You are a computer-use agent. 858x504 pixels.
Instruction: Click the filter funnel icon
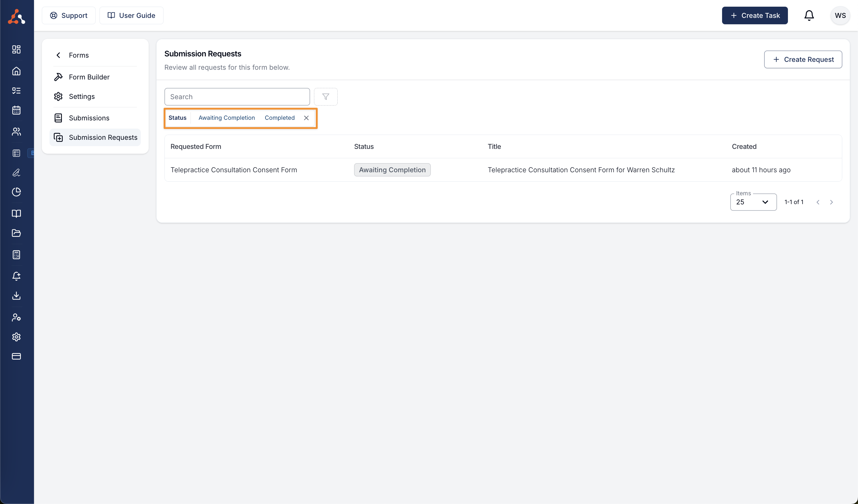pos(326,97)
